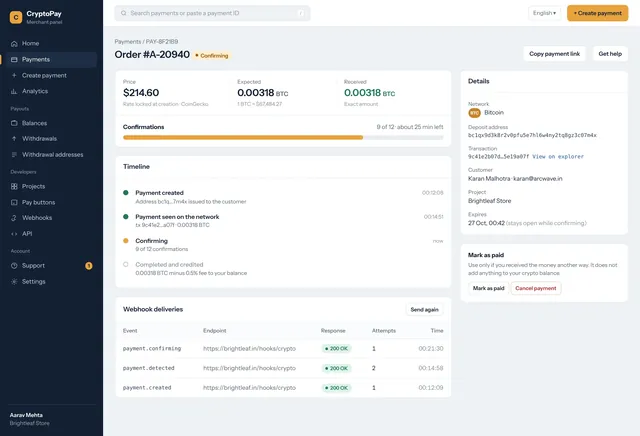Screen dimensions: 640x436
Task: Click the Settings gear icon
Action: point(14,282)
